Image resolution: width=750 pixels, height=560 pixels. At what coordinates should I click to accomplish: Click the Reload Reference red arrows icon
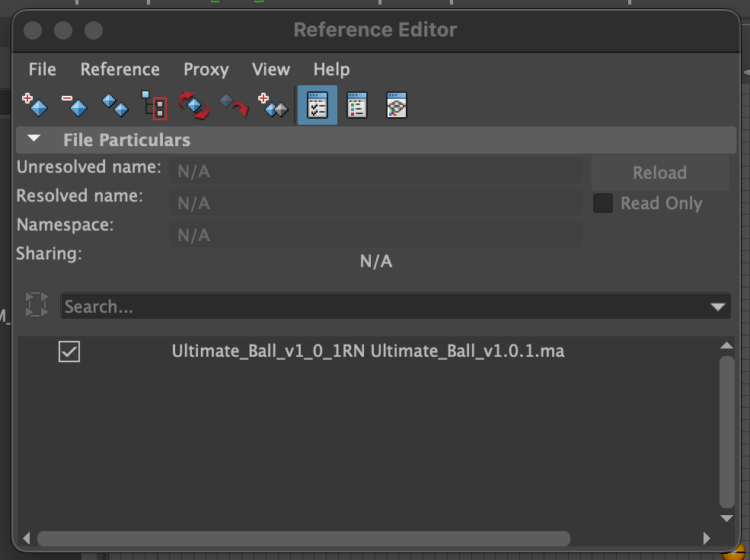pyautogui.click(x=193, y=105)
